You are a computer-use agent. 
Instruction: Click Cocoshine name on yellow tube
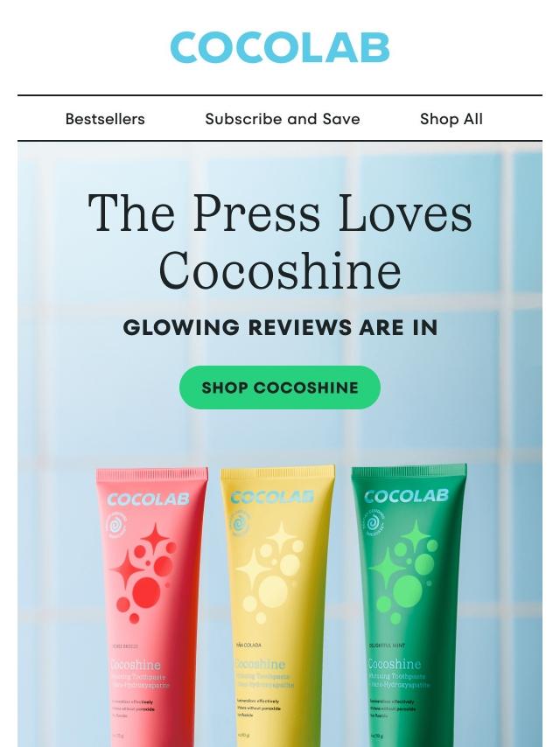click(260, 664)
